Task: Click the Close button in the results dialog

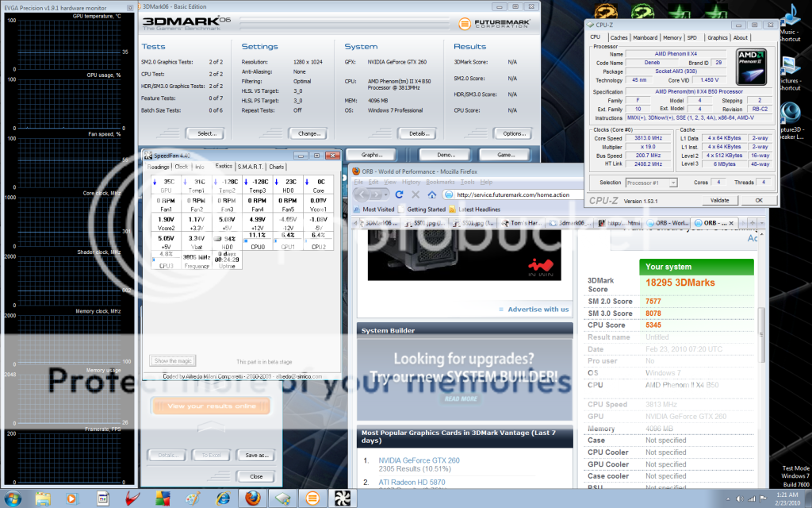Action: tap(256, 476)
